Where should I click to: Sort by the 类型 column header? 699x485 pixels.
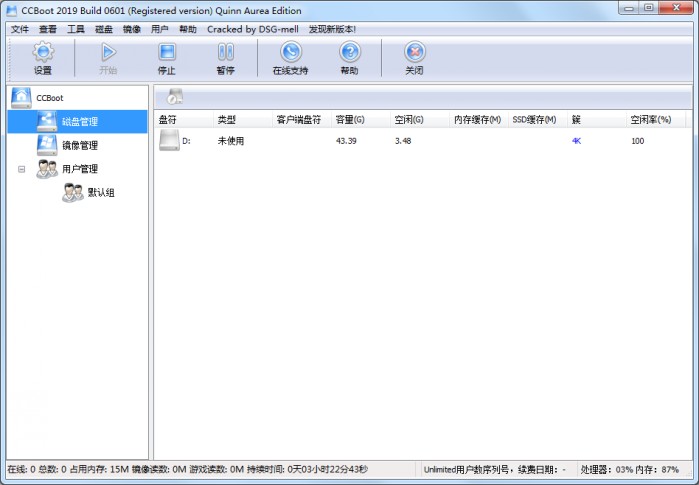click(x=243, y=119)
